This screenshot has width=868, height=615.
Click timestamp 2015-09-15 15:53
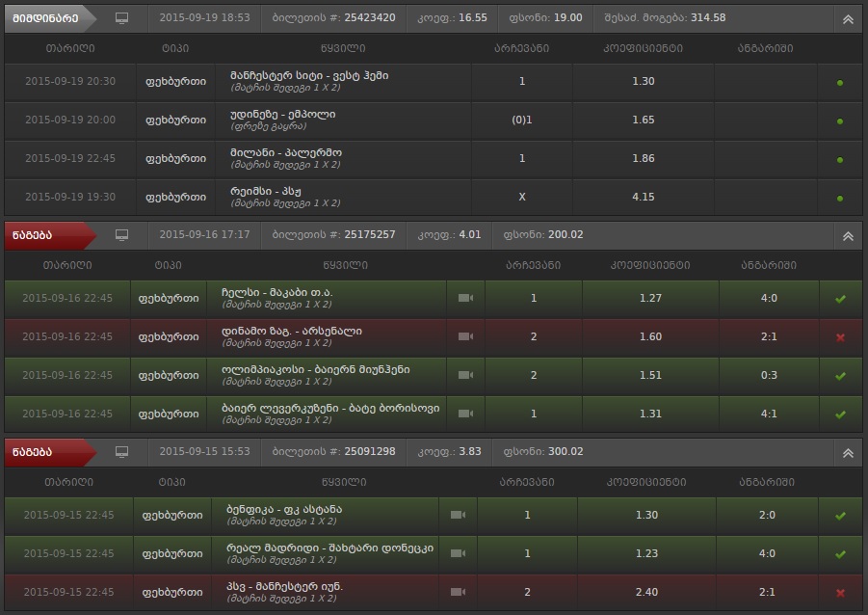tap(205, 451)
